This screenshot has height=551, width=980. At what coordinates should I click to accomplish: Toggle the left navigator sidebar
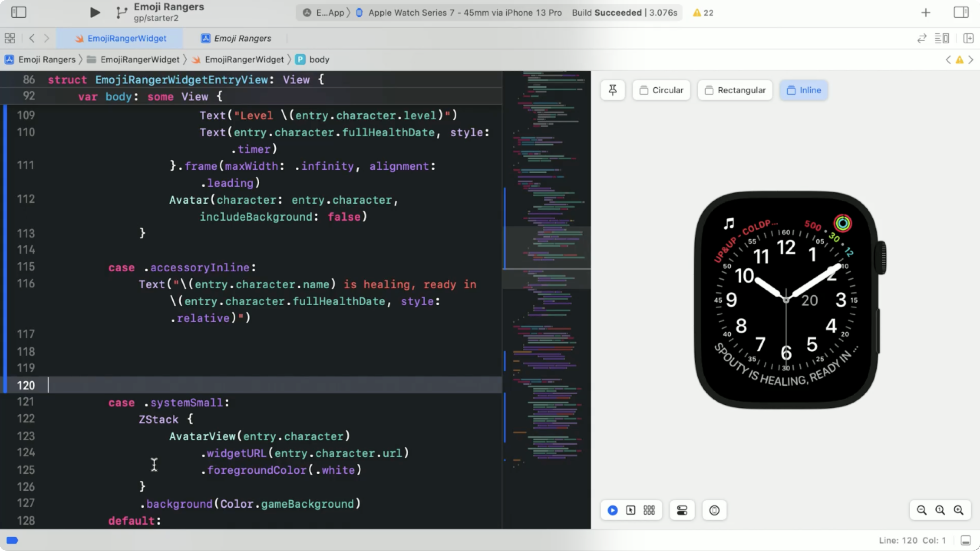(x=18, y=12)
